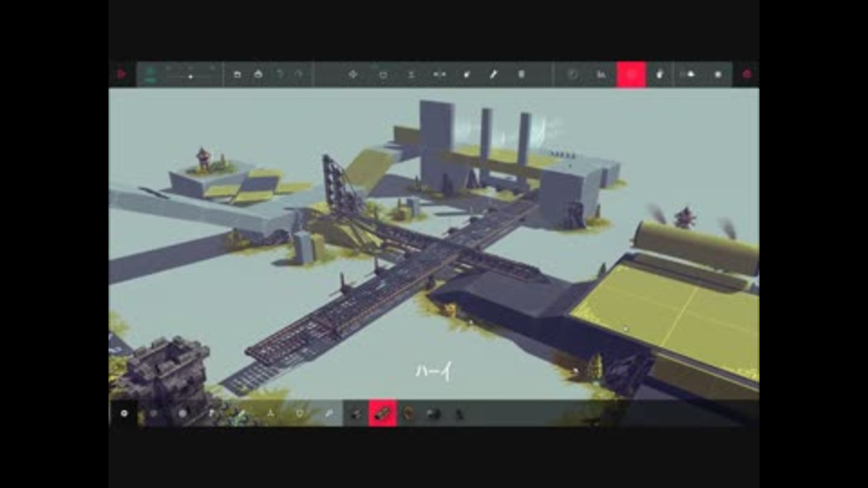Select the wrench key-mapping tool
Viewport: 868px width, 488px height.
(494, 74)
